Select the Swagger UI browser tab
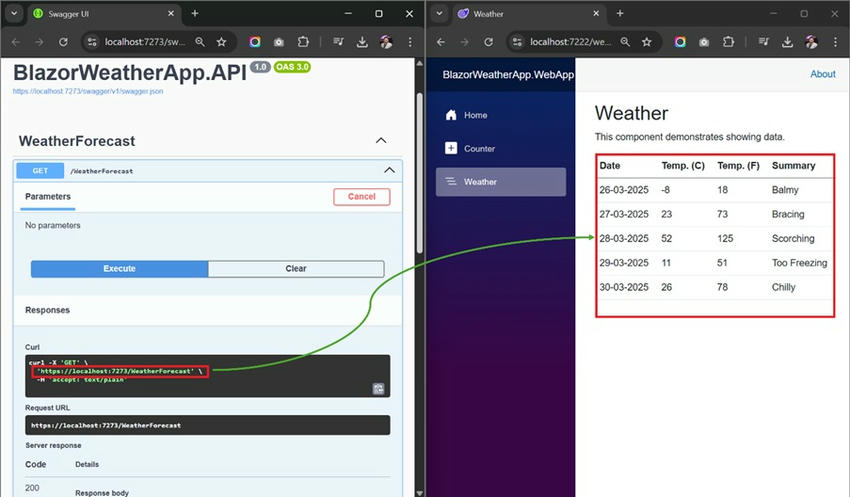Image resolution: width=850 pixels, height=497 pixels. coord(104,14)
